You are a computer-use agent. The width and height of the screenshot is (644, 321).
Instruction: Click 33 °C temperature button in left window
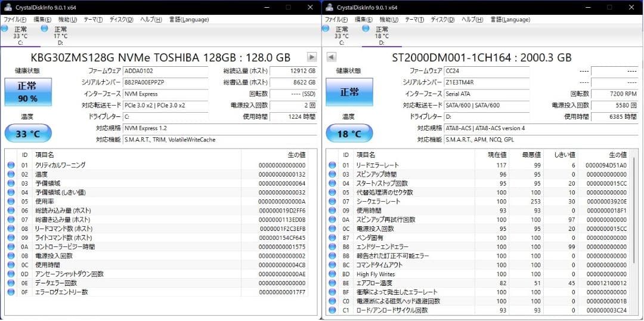28,134
